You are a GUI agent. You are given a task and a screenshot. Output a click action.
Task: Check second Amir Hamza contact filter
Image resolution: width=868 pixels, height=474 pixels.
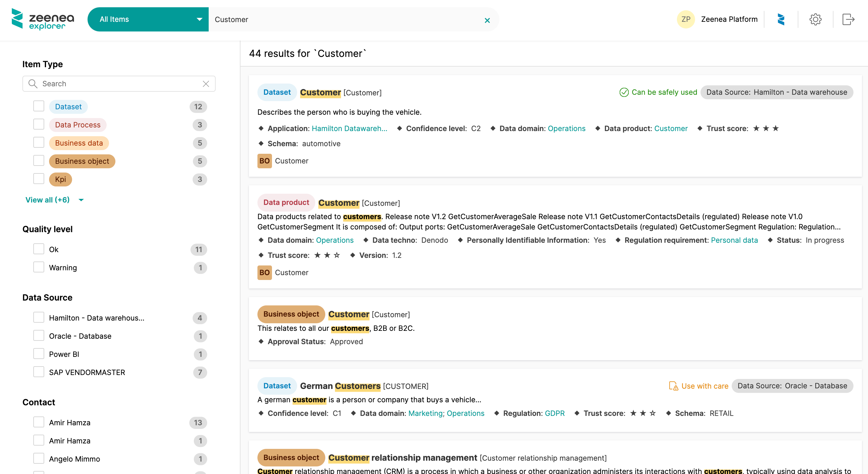coord(39,440)
